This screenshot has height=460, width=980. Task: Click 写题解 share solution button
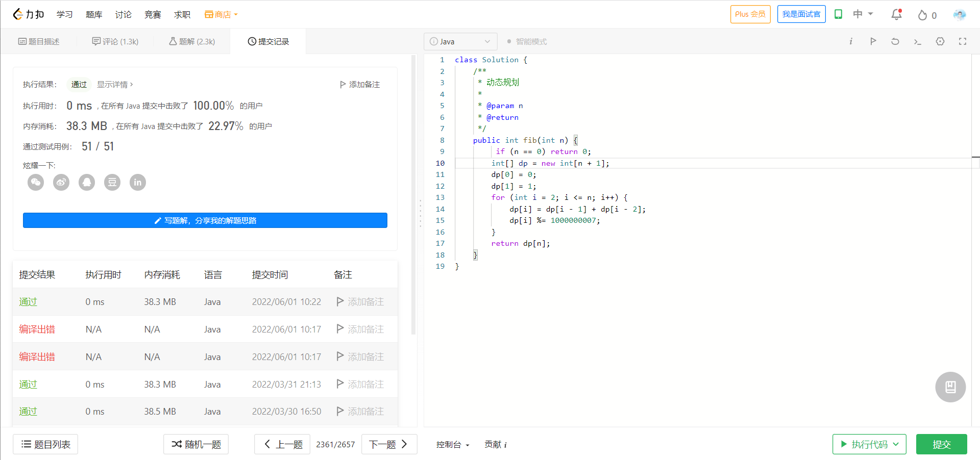tap(205, 220)
